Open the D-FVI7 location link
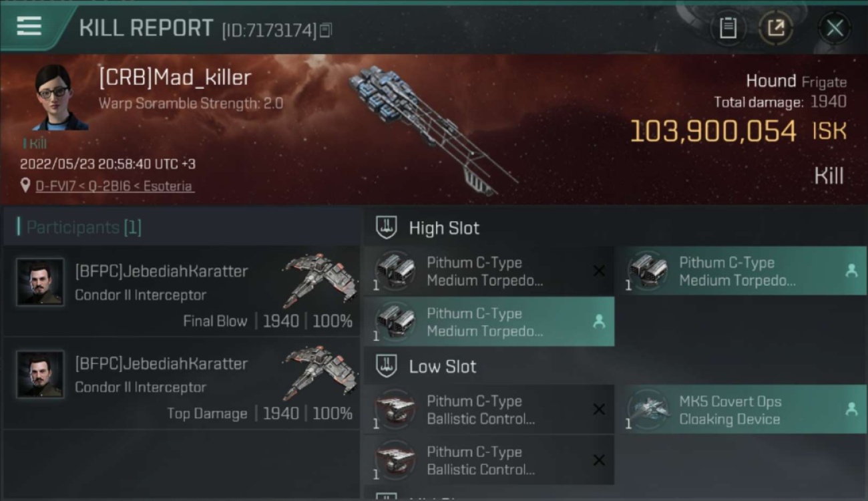Image resolution: width=868 pixels, height=501 pixels. coord(115,186)
